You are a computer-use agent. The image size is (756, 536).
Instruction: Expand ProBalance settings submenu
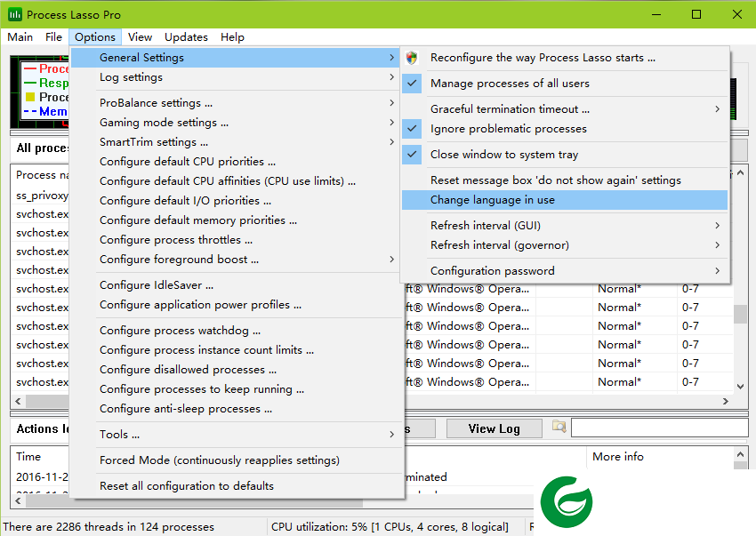tap(237, 103)
